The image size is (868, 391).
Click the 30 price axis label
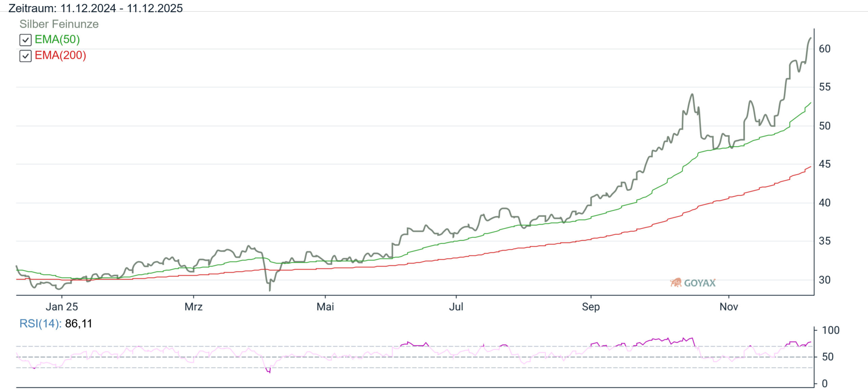tap(825, 280)
